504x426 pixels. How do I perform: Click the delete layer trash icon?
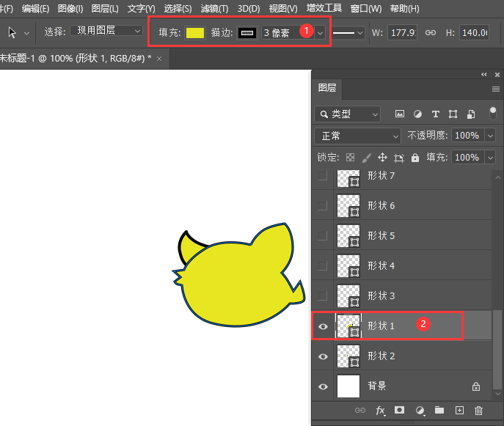click(478, 411)
